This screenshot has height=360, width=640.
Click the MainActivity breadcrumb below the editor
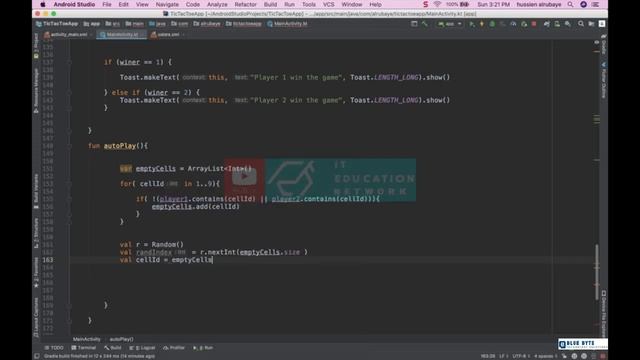pyautogui.click(x=87, y=339)
